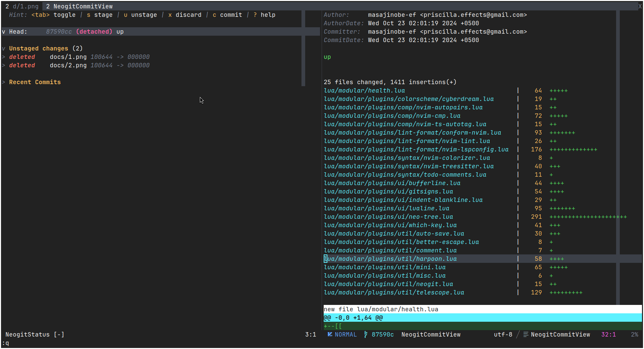Expand the deleted docs/2.png entry
644x349 pixels.
(x=4, y=65)
